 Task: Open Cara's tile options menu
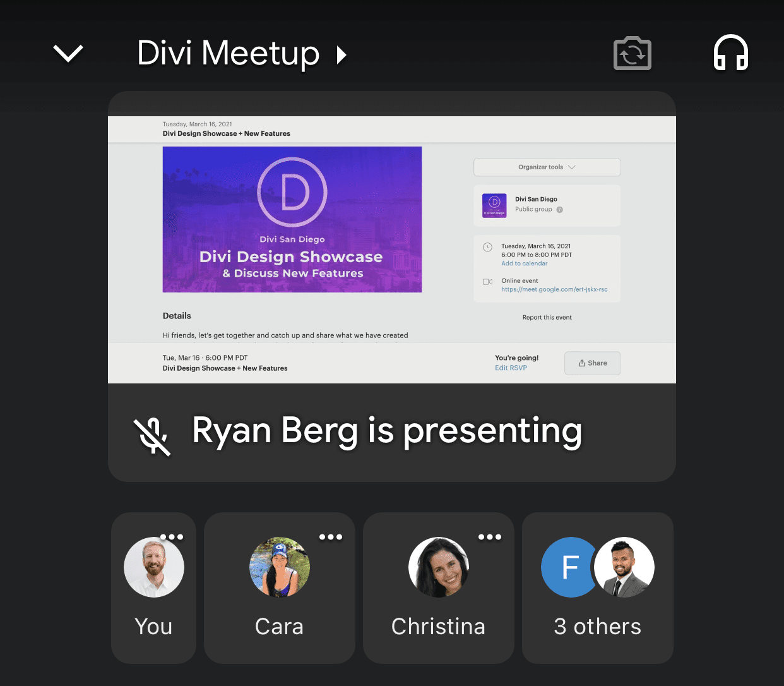[x=331, y=536]
